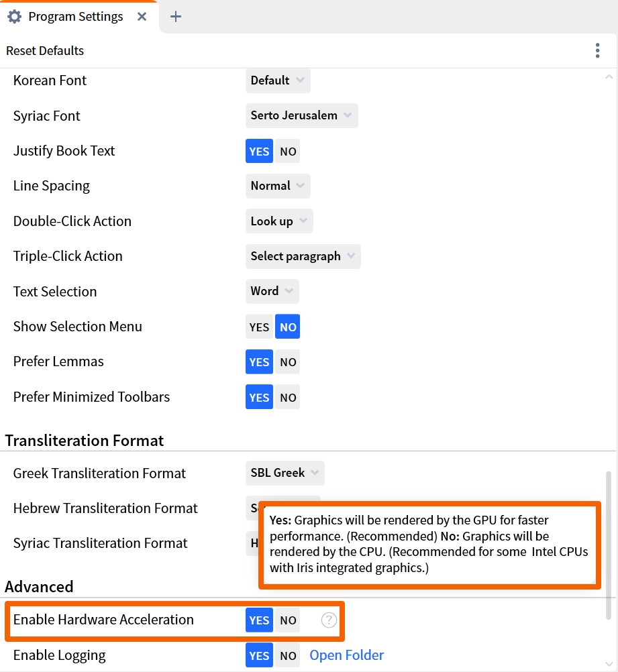
Task: Click the Hebrew Transliteration Format label
Action: (105, 508)
